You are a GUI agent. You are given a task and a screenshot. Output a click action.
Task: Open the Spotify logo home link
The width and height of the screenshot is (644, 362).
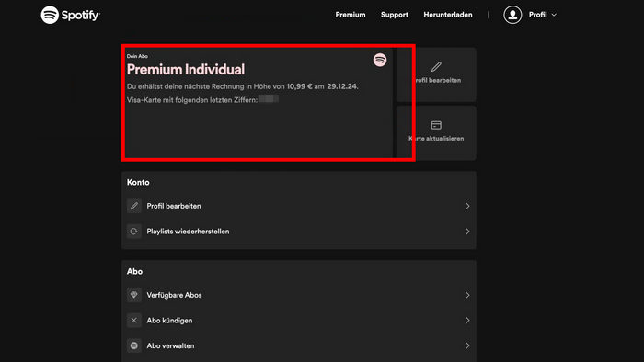(x=70, y=15)
